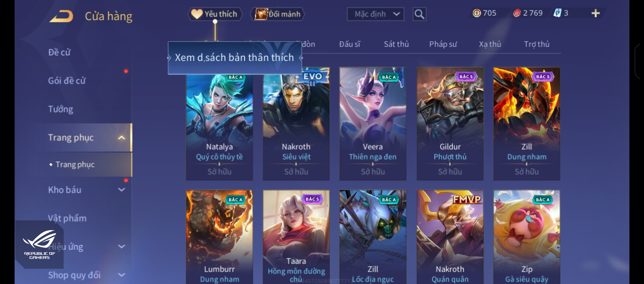The height and width of the screenshot is (284, 644).
Task: Select Natalya Quý cô thủy tề skin
Action: point(219,124)
